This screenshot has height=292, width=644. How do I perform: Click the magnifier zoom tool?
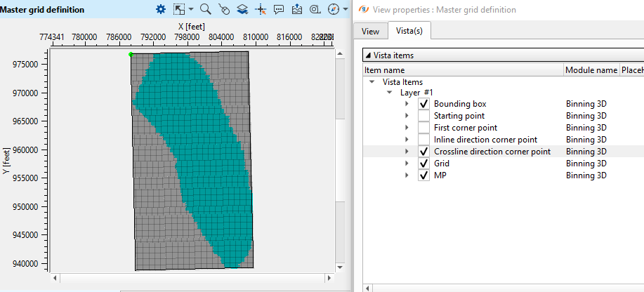click(206, 10)
